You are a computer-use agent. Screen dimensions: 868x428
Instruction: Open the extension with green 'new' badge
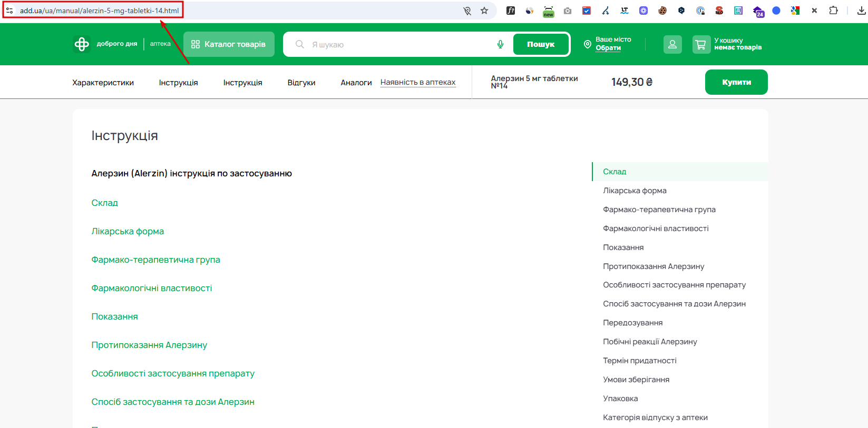pos(549,11)
